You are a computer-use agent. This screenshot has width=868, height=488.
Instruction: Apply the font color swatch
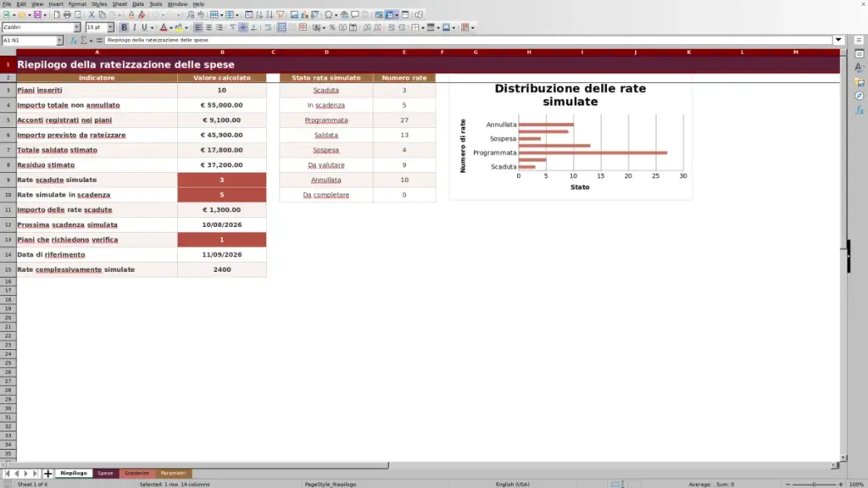(x=164, y=27)
